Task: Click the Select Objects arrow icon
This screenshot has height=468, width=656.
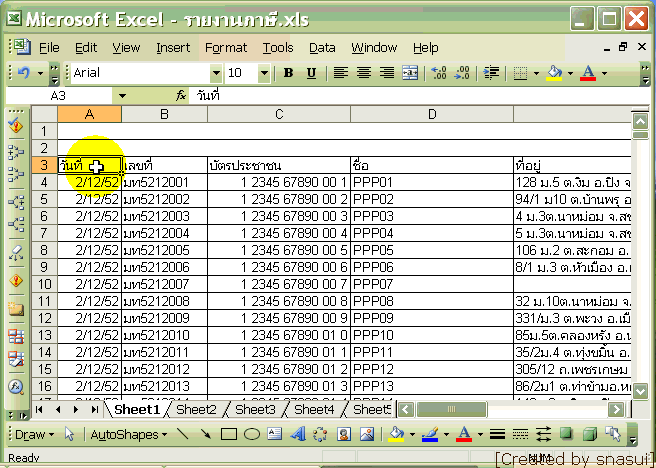Action: [69, 435]
